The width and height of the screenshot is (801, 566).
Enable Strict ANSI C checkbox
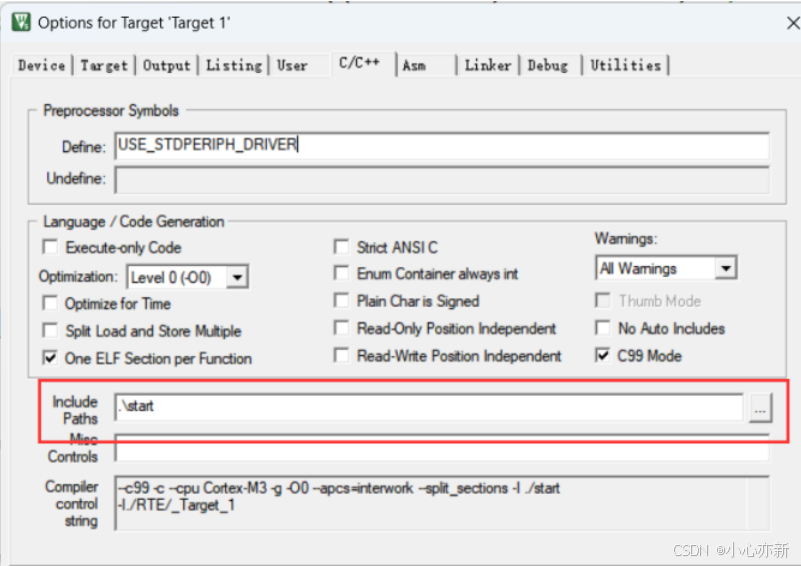tap(341, 247)
